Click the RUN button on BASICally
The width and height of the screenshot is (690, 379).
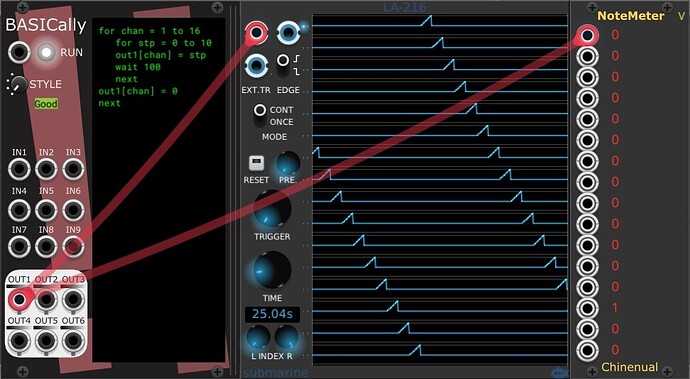[47, 52]
